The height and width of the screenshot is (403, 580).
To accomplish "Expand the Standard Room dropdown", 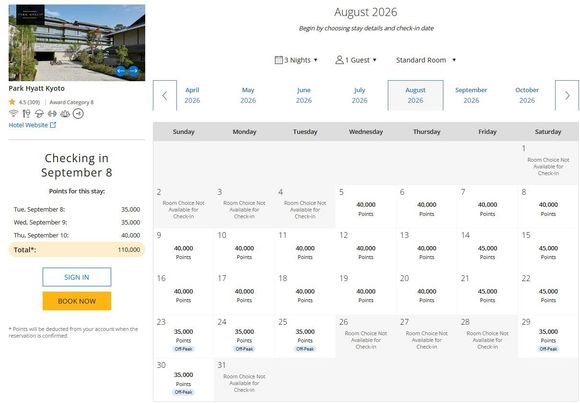I will 426,60.
